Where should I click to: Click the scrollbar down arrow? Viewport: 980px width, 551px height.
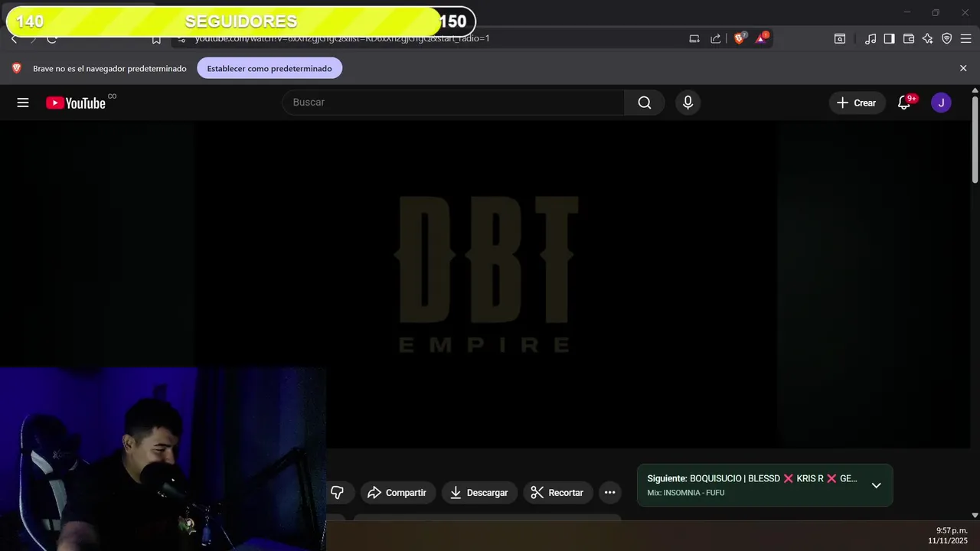[x=975, y=515]
